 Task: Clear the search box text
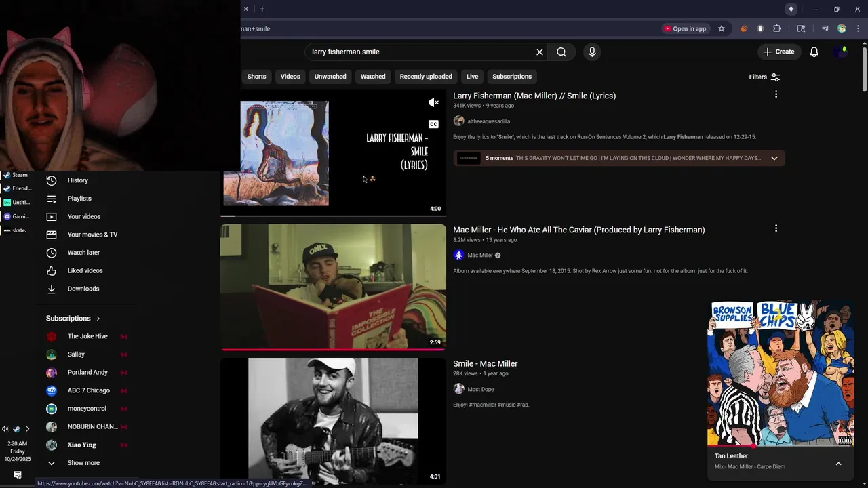pos(540,52)
